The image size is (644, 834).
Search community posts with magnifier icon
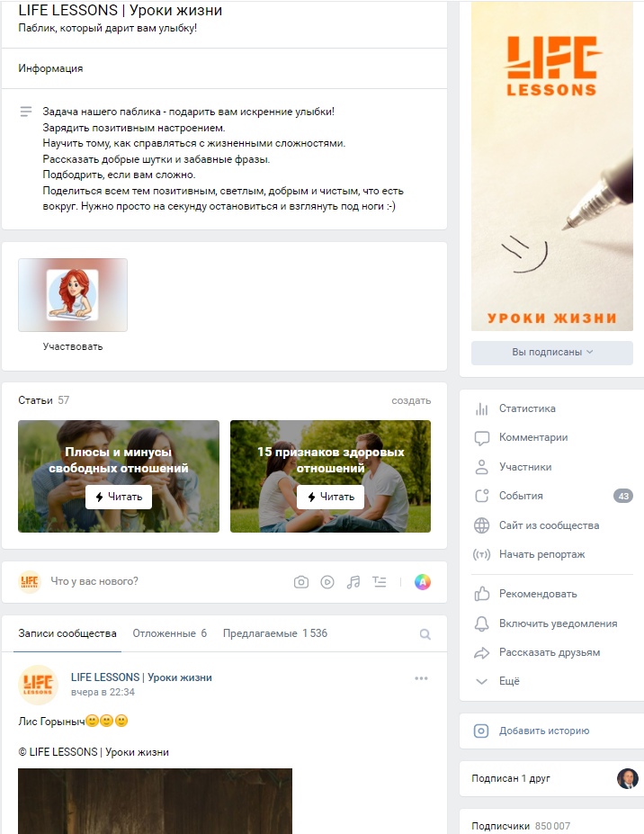[x=425, y=634]
